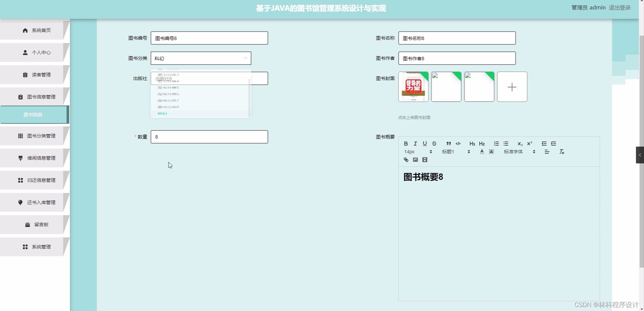The width and height of the screenshot is (644, 311).
Task: Click the 数量 input field
Action: pos(209,137)
